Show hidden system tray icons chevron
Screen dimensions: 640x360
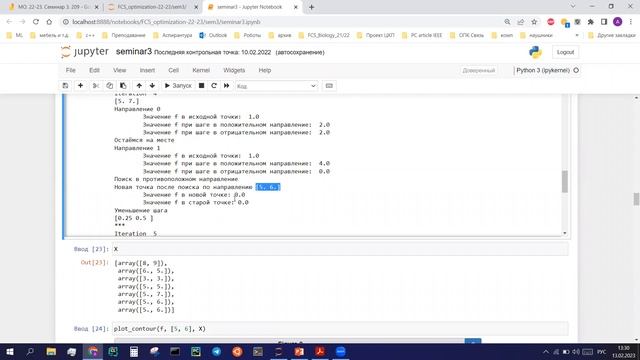coord(546,351)
